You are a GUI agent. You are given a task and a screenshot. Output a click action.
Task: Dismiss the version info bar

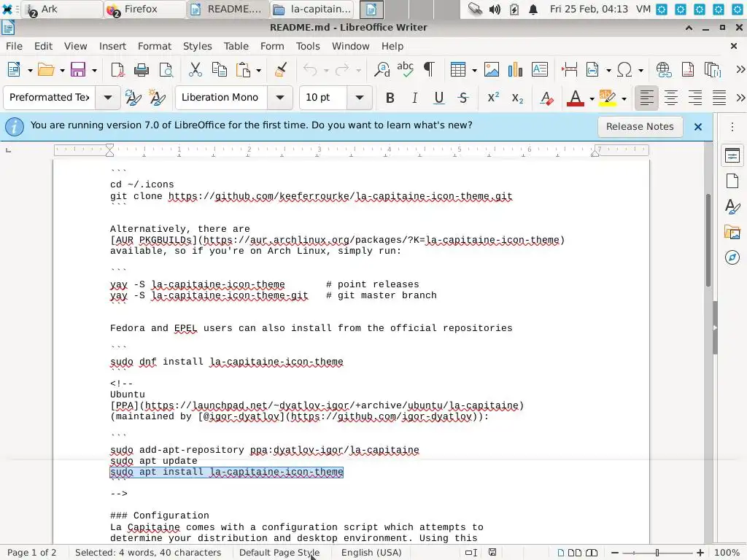(698, 127)
